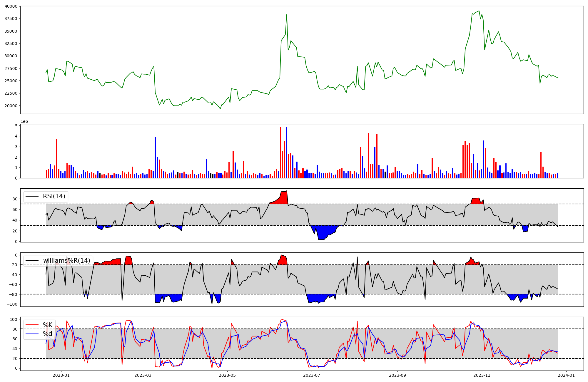Click the black RSI(14) legend line sample
This screenshot has height=382, width=588.
click(x=32, y=196)
